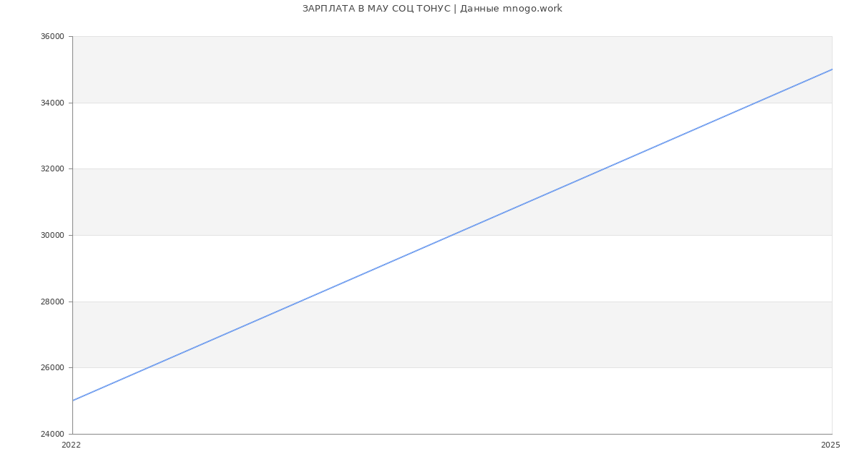Screen dimensions: 868x470
Task: Select the 32000 y-axis label
Action: pyautogui.click(x=54, y=169)
